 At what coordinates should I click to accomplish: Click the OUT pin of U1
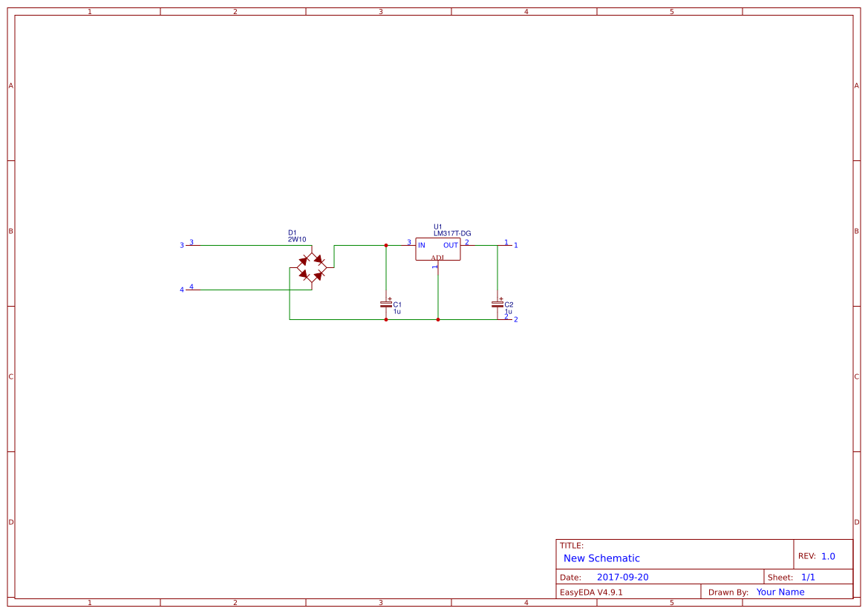(451, 245)
